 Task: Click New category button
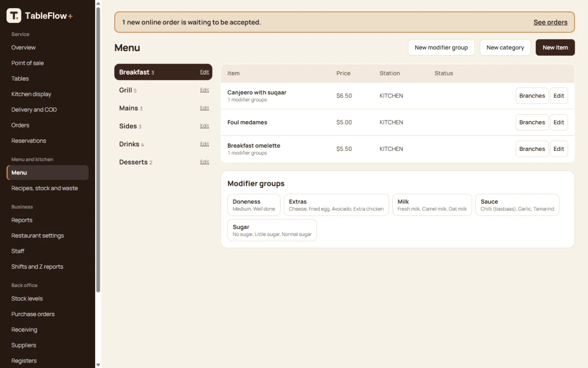tap(505, 47)
